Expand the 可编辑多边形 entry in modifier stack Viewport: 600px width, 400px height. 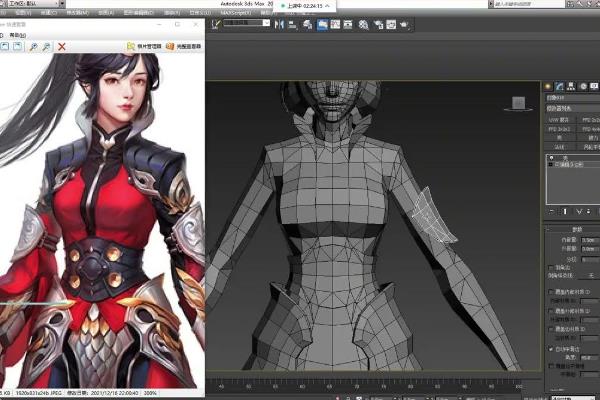click(551, 165)
